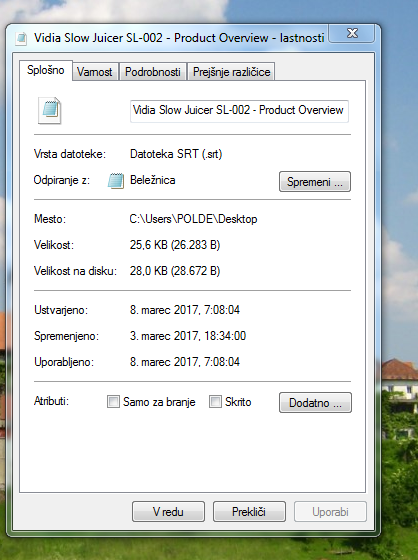
Task: Open advanced attributes with the Dodatno button
Action: point(315,402)
